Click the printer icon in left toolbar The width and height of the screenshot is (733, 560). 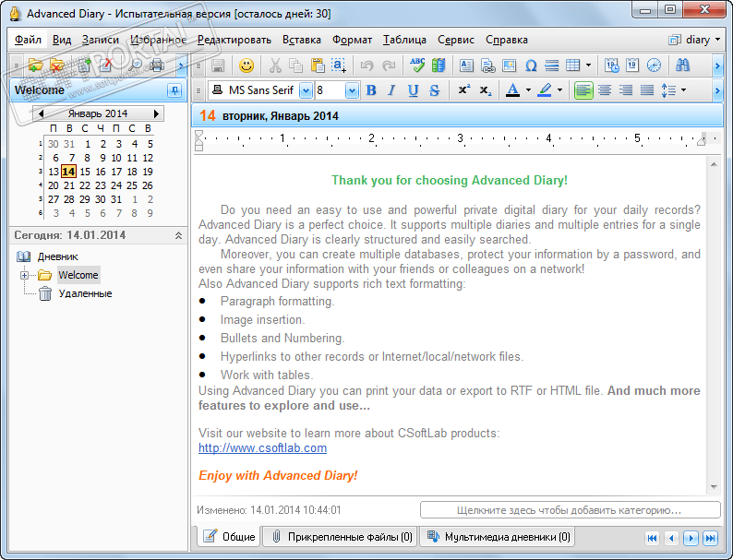pos(157,66)
